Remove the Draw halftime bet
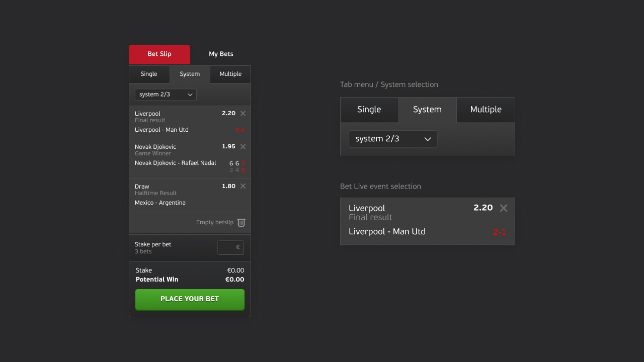 [x=243, y=186]
